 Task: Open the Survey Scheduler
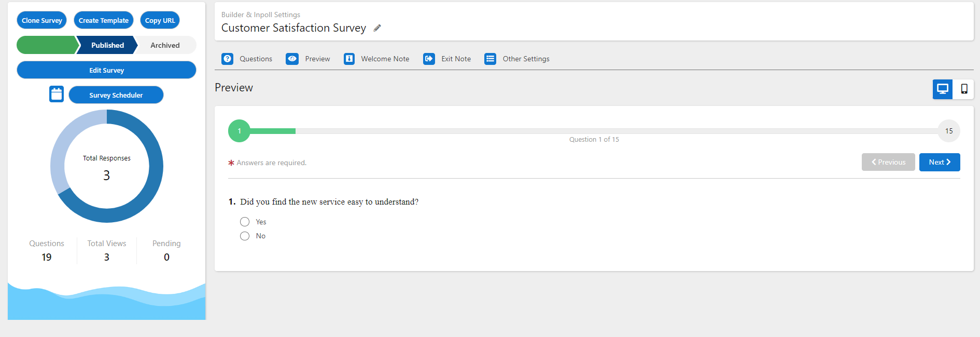[x=116, y=95]
